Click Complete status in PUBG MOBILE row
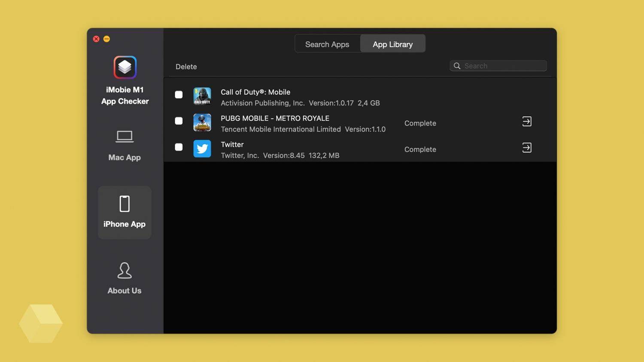The image size is (644, 362). [x=420, y=123]
